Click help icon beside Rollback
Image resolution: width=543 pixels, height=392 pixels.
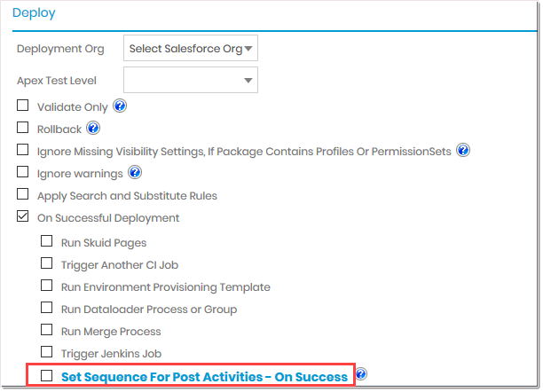(x=92, y=129)
